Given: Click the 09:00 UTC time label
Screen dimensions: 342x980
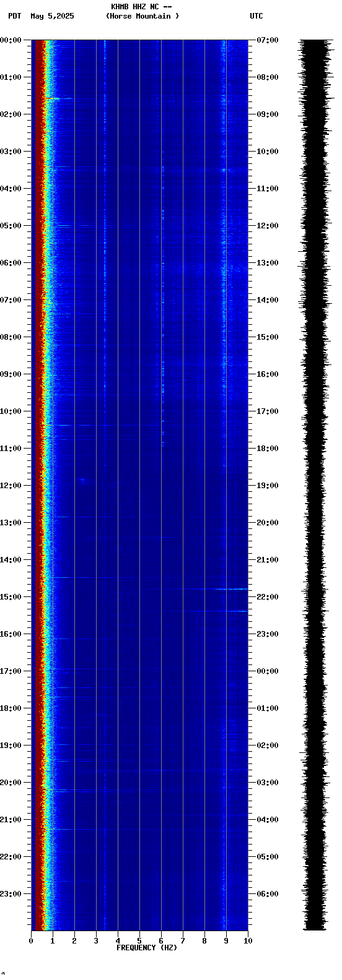Looking at the screenshot, I should pyautogui.click(x=268, y=114).
